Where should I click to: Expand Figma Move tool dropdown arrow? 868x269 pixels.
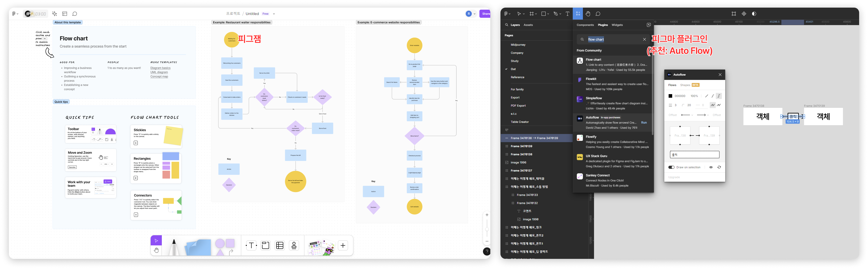524,14
